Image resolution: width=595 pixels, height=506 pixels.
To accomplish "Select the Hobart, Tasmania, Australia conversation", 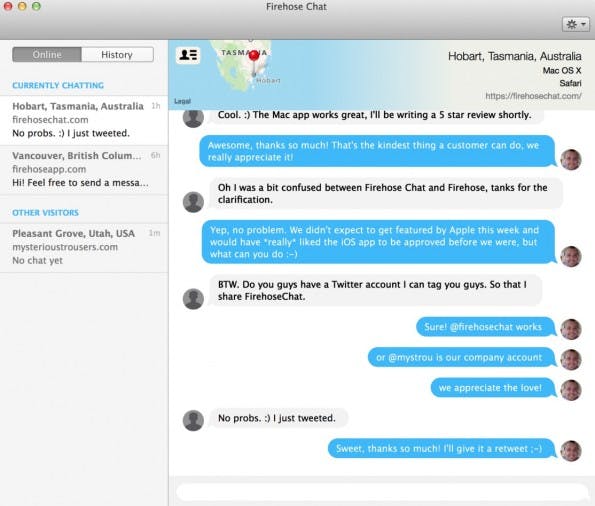I will pyautogui.click(x=84, y=120).
